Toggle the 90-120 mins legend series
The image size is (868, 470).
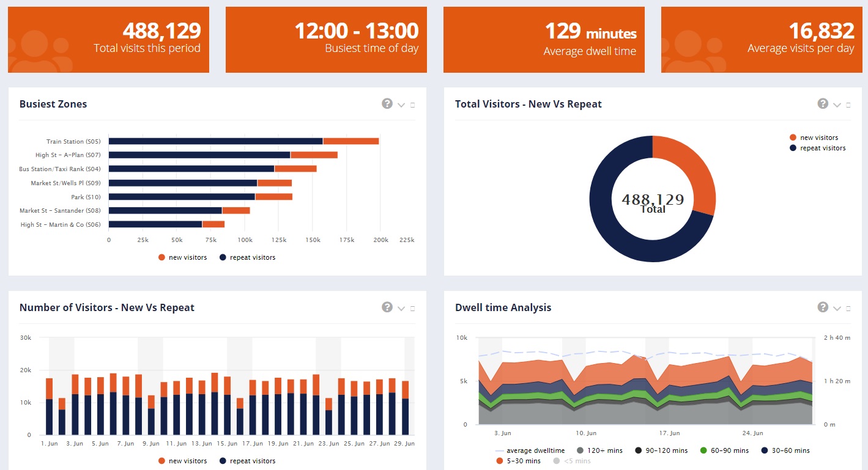661,450
